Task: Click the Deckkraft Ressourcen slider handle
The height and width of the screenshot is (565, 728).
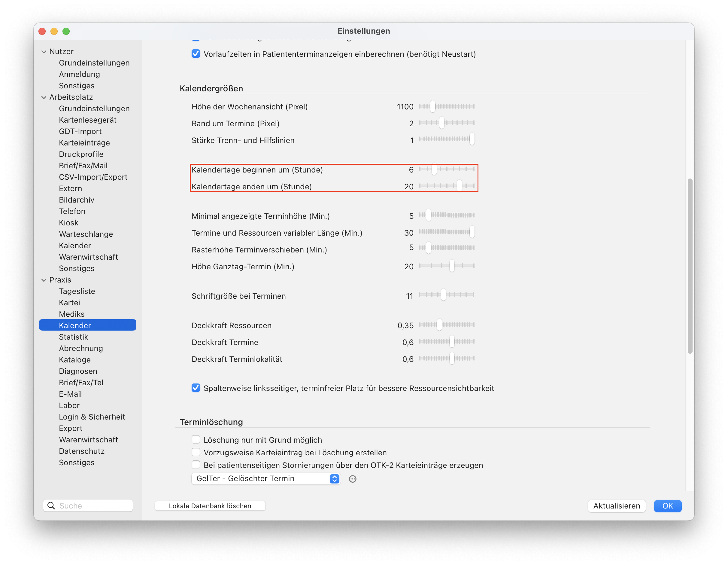Action: point(439,325)
